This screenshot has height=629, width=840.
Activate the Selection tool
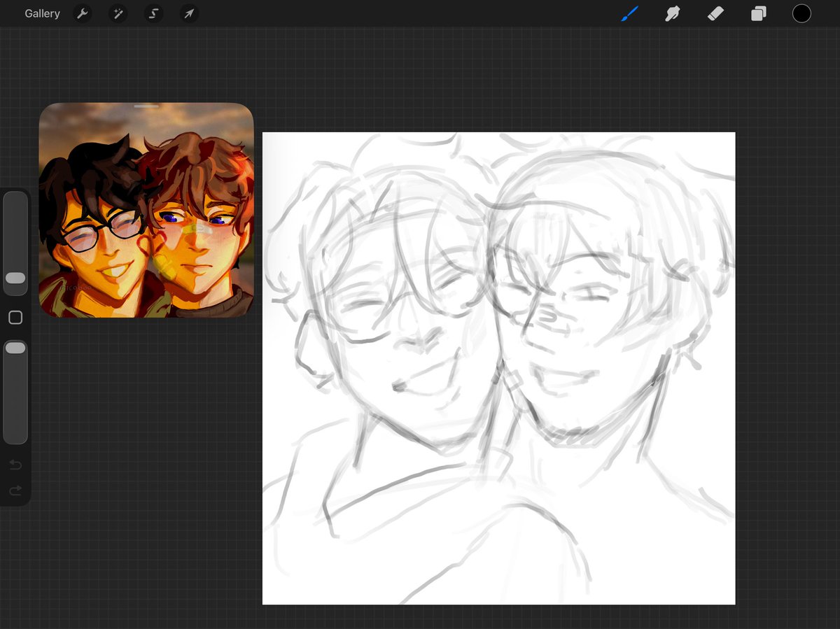click(x=153, y=13)
